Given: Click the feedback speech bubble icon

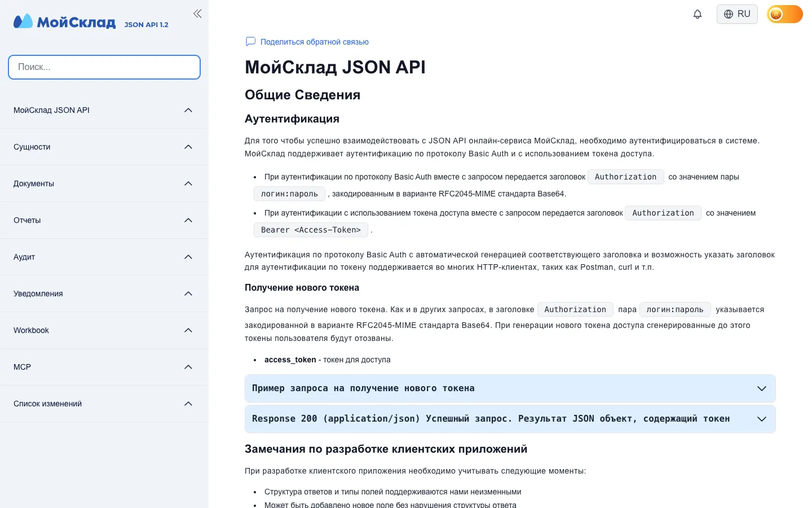Looking at the screenshot, I should 251,41.
